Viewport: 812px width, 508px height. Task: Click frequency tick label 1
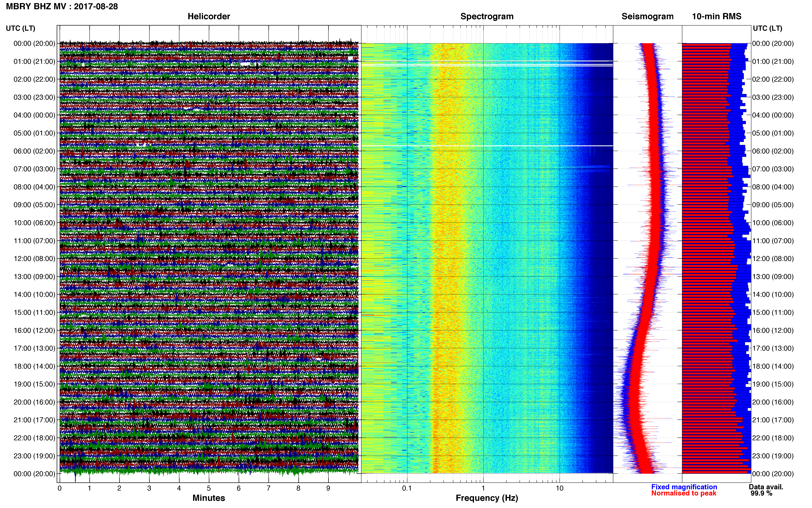click(483, 488)
